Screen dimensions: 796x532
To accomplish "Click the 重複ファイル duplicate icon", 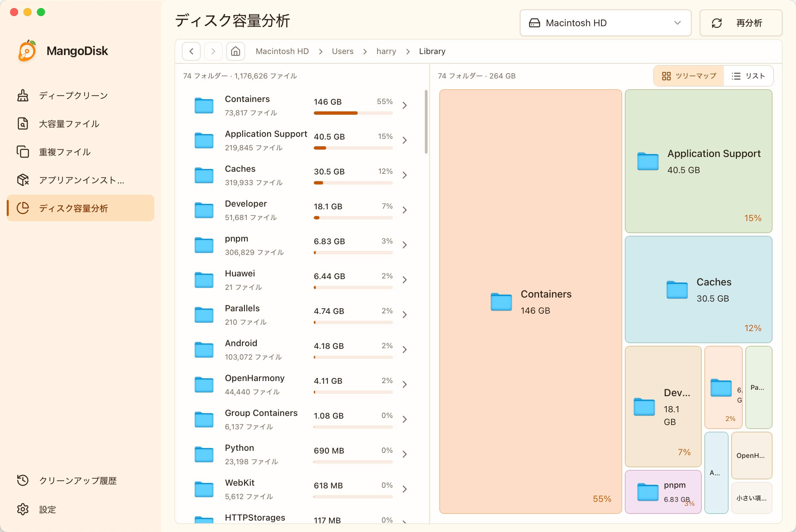I will (x=23, y=152).
